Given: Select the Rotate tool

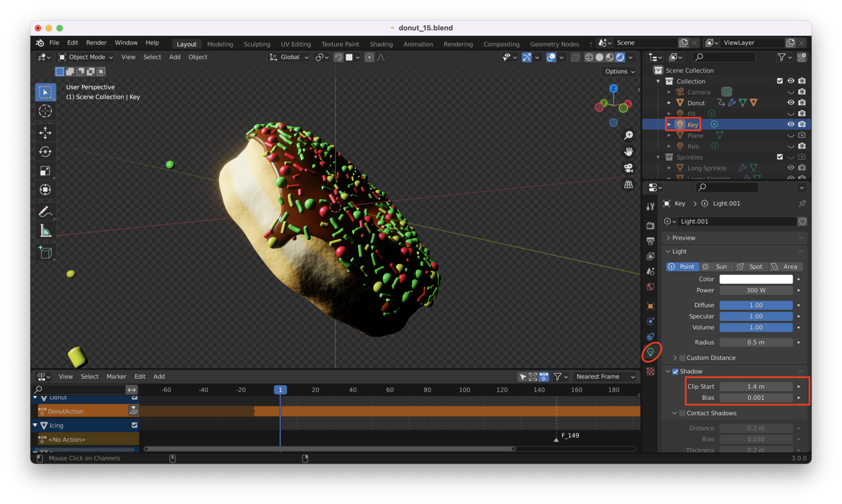Looking at the screenshot, I should pyautogui.click(x=46, y=152).
